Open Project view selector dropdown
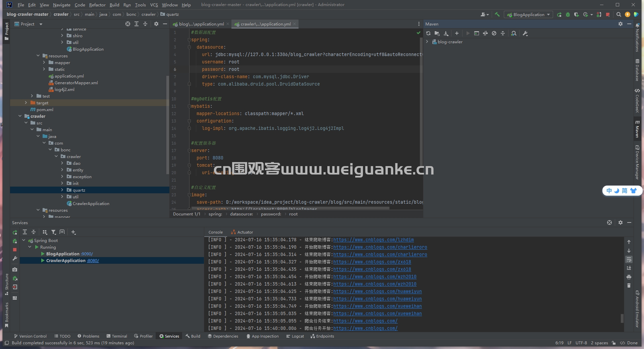The image size is (644, 349). click(29, 24)
